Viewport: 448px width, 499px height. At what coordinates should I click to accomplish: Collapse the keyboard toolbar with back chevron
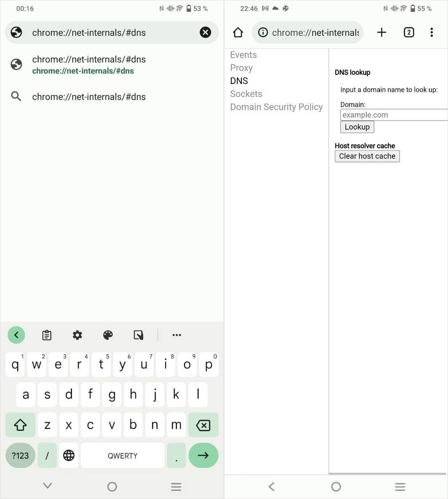(x=16, y=335)
